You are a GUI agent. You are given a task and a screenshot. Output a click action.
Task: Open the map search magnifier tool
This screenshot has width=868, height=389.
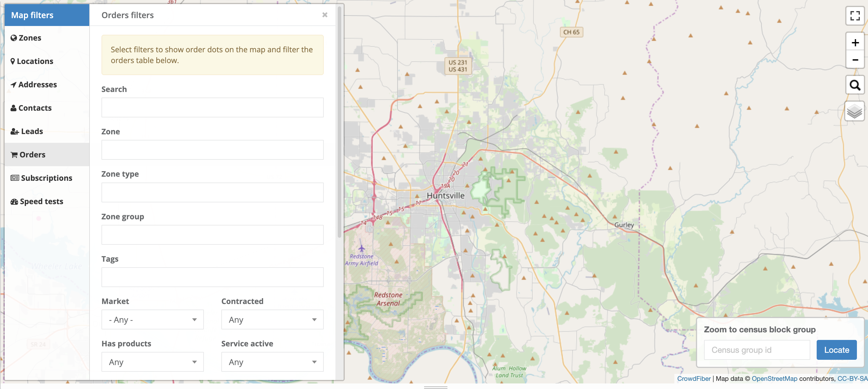click(x=855, y=85)
